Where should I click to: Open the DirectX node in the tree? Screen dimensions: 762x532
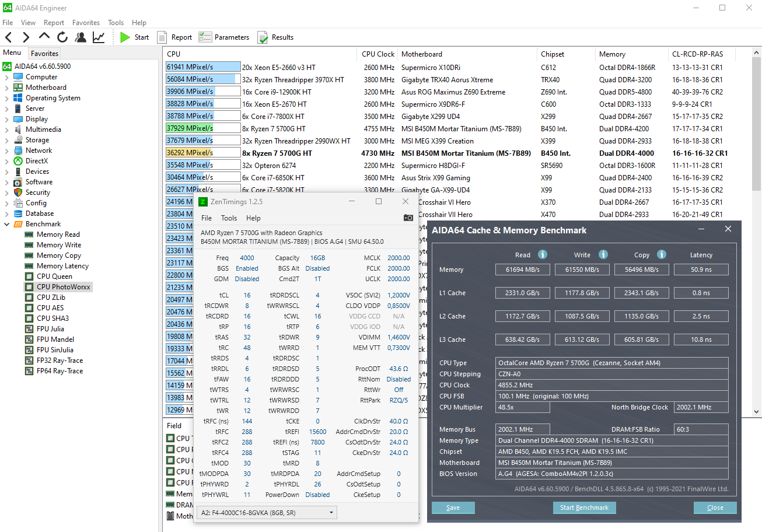pyautogui.click(x=37, y=161)
